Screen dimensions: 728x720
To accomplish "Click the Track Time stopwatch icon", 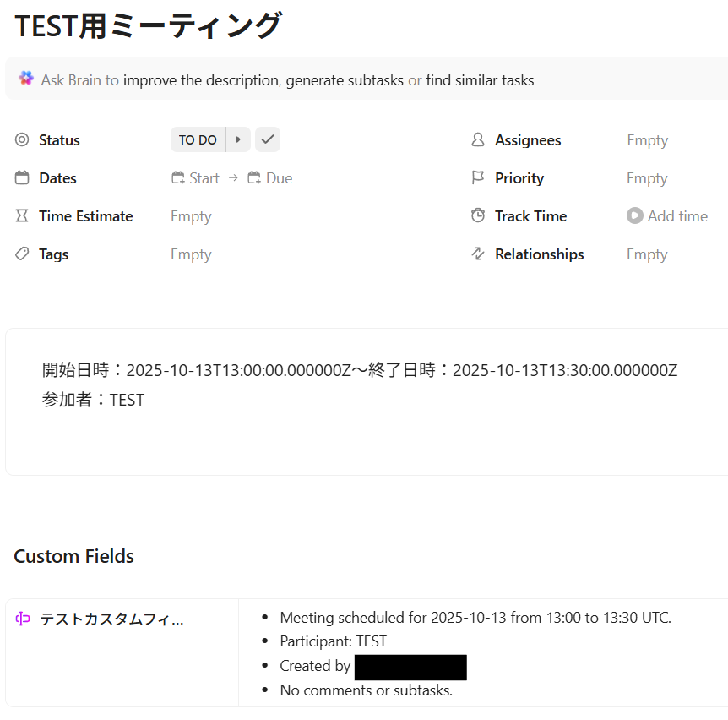I will click(x=478, y=216).
